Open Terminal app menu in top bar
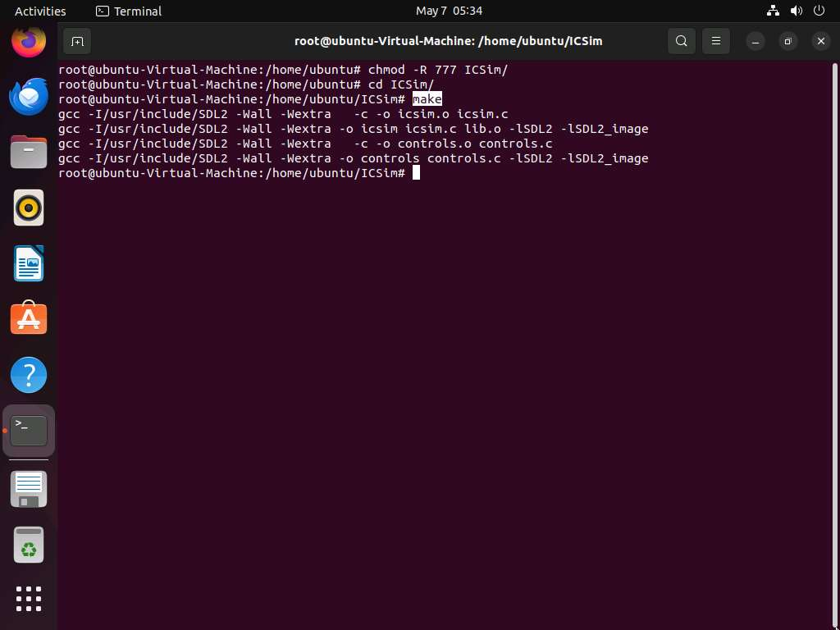Screen dimensions: 840x630 pos(129,11)
